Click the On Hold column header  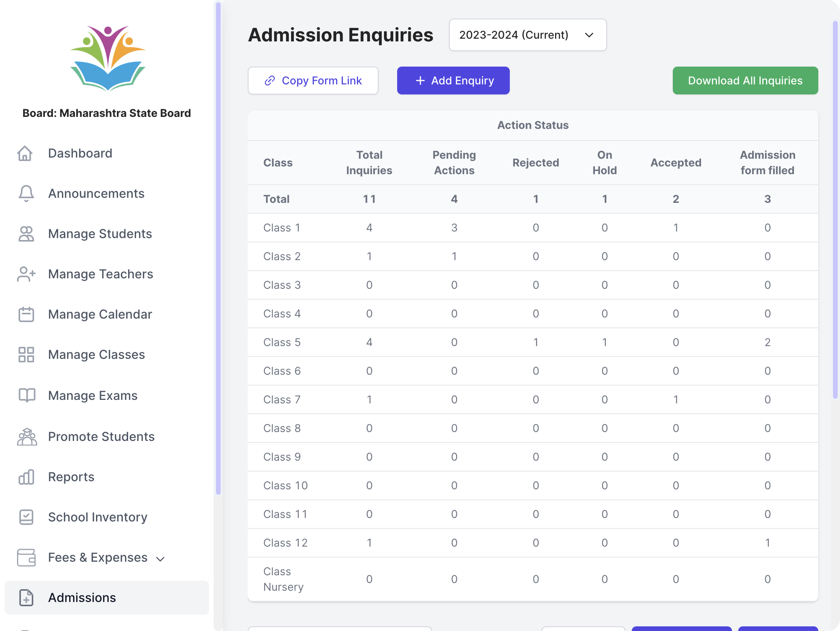pyautogui.click(x=605, y=163)
